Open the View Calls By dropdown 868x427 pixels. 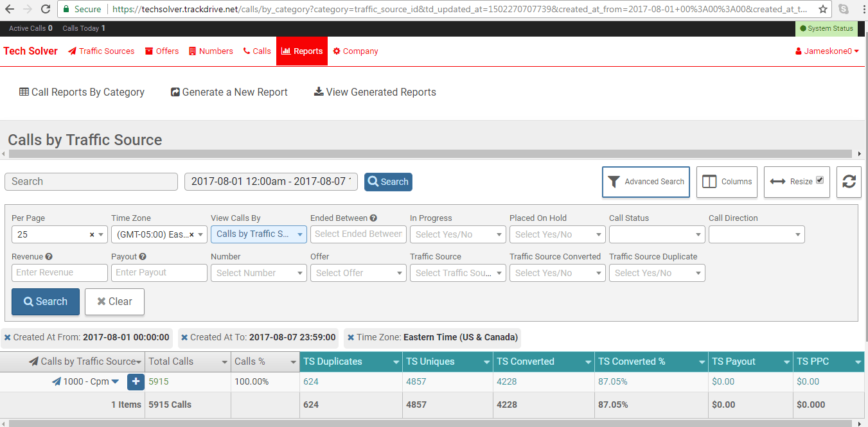[258, 234]
